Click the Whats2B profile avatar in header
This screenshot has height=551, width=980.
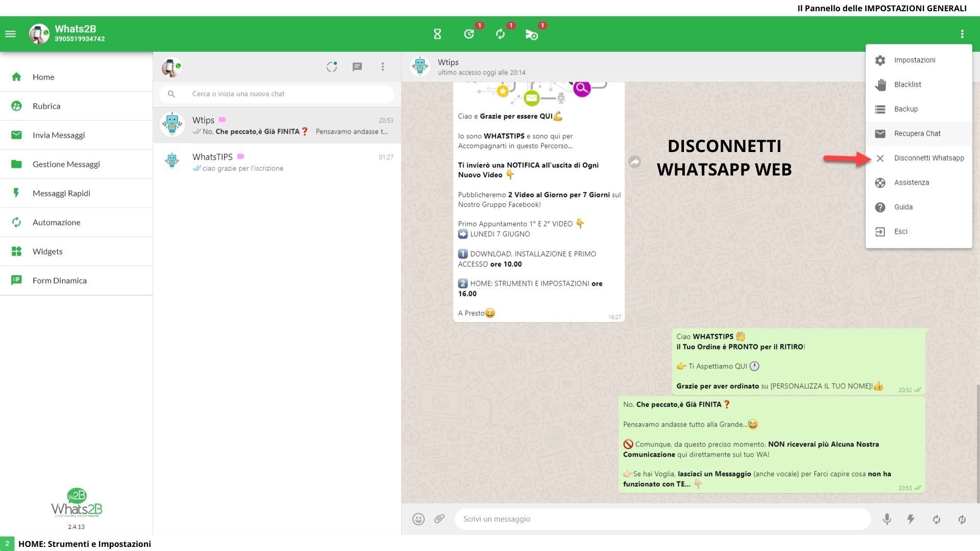click(39, 34)
